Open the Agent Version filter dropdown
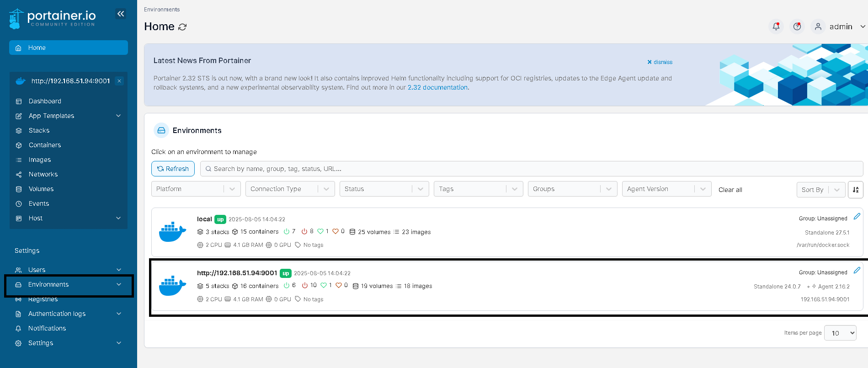This screenshot has width=868, height=368. point(666,189)
